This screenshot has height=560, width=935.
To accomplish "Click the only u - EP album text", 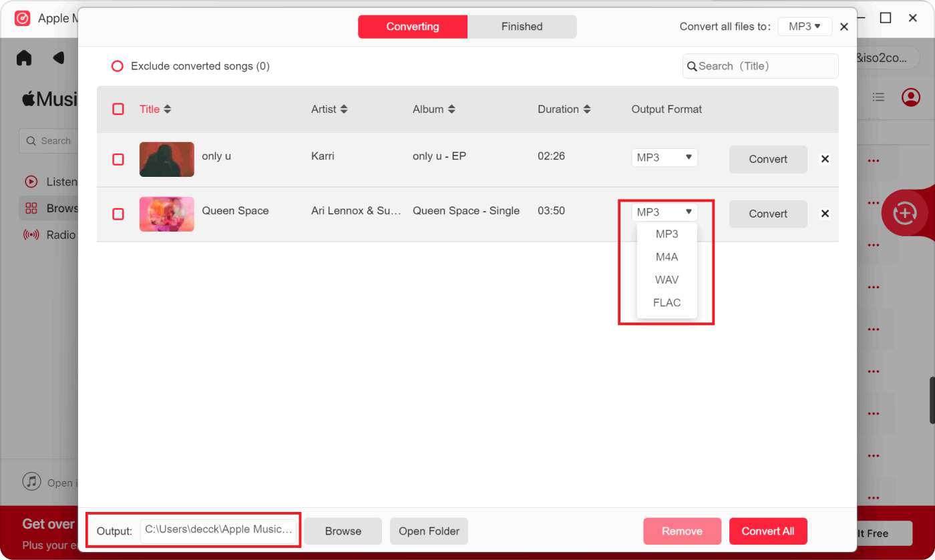I will [x=439, y=156].
